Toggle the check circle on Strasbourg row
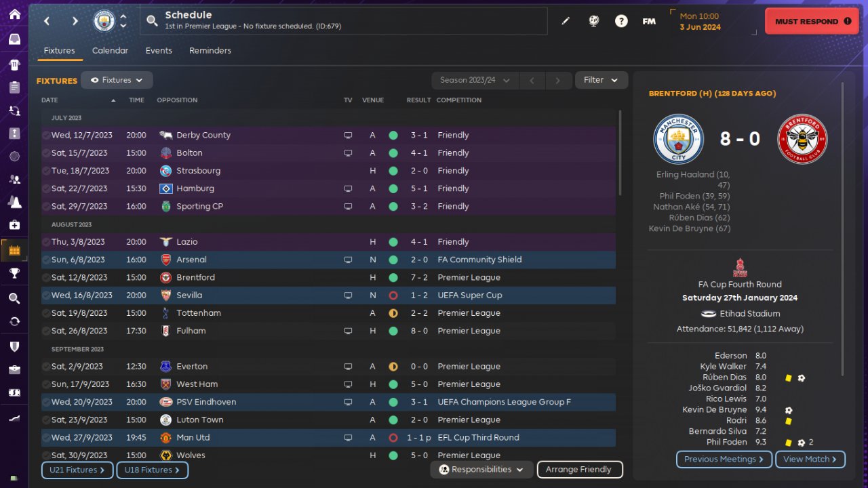The height and width of the screenshot is (488, 868). 45,171
